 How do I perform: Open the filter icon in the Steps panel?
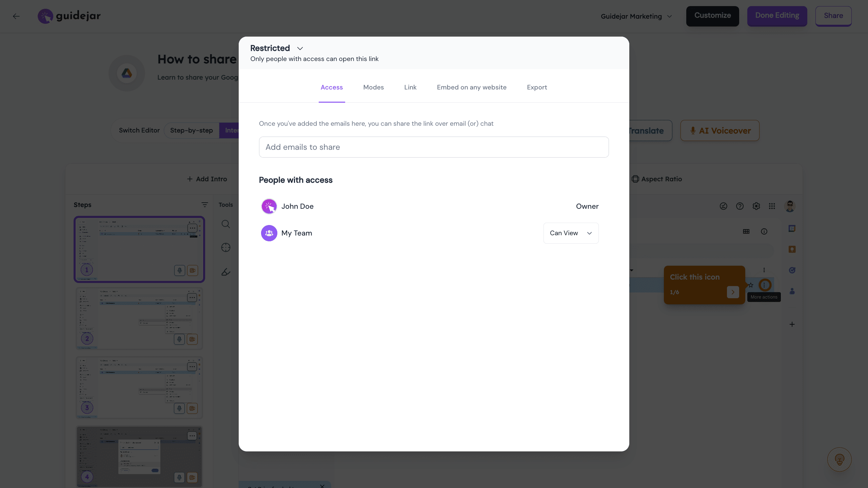pos(205,205)
